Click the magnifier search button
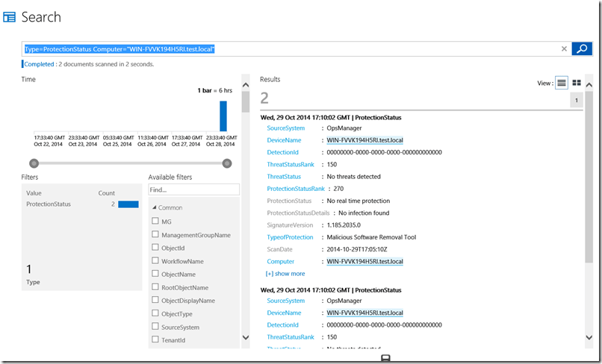The image size is (602, 364). (x=582, y=49)
